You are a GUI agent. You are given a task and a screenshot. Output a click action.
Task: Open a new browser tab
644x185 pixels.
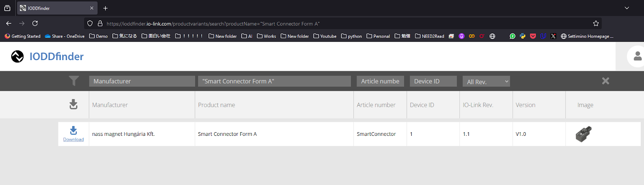click(x=105, y=8)
